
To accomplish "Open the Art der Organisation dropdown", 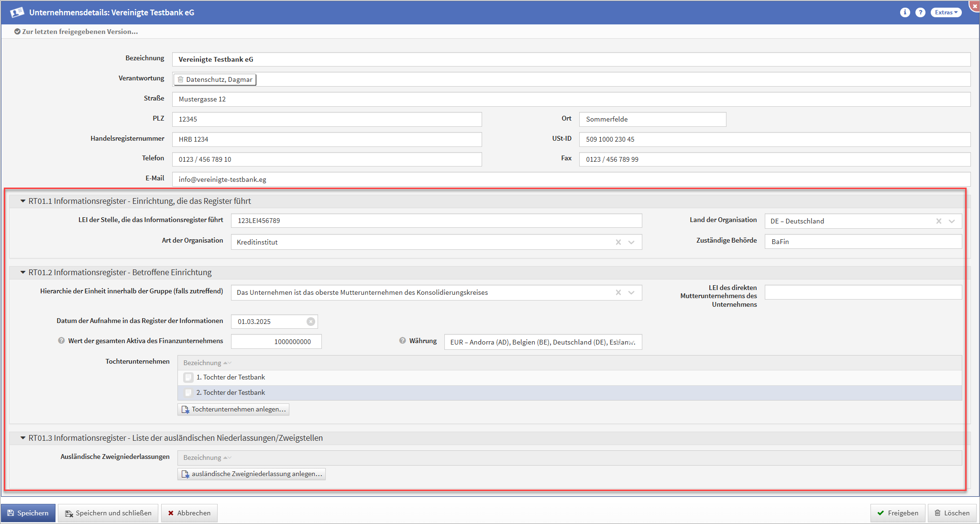I will [631, 242].
